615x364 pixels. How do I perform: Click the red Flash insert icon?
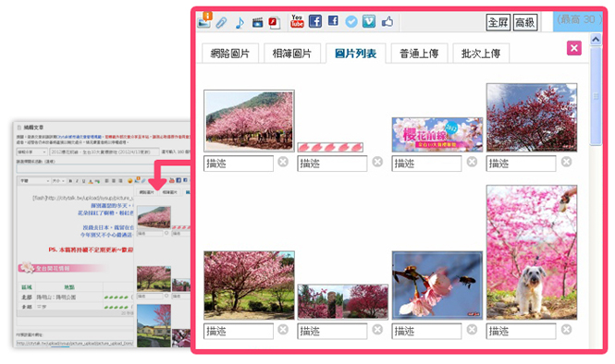pos(274,22)
